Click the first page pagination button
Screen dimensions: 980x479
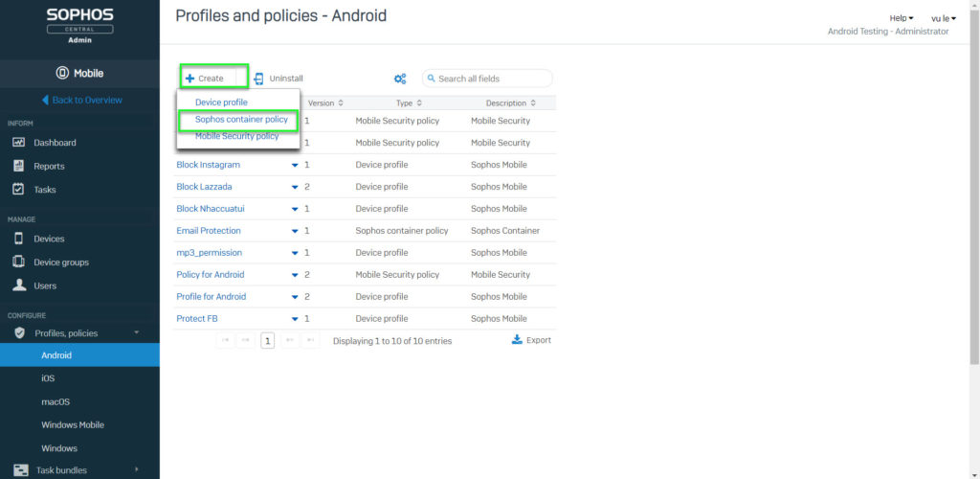point(224,341)
